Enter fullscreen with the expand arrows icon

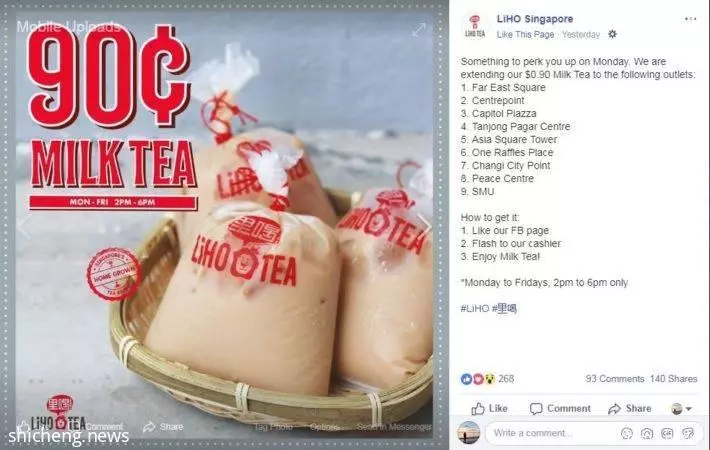419,29
